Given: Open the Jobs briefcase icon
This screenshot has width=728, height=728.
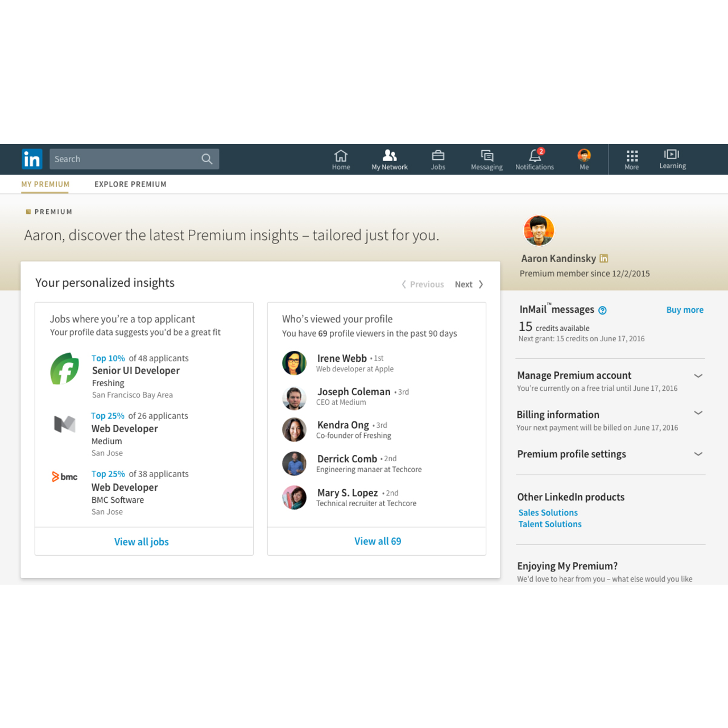Looking at the screenshot, I should pyautogui.click(x=438, y=155).
